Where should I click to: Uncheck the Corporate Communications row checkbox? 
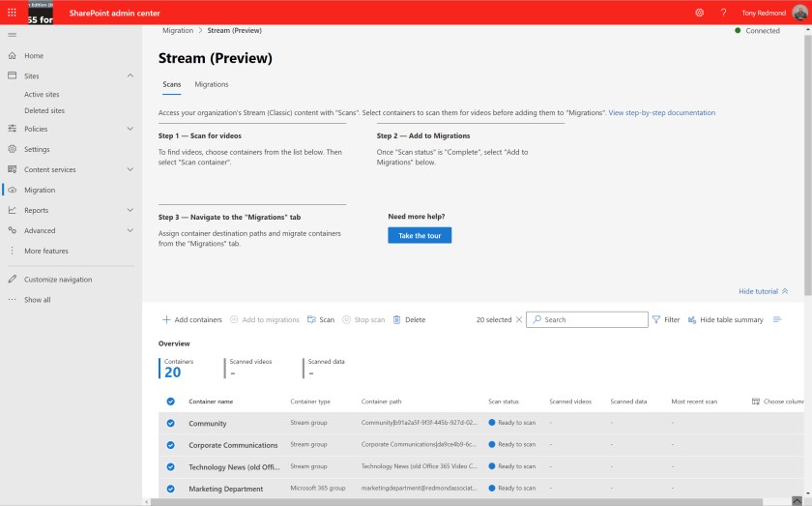170,445
